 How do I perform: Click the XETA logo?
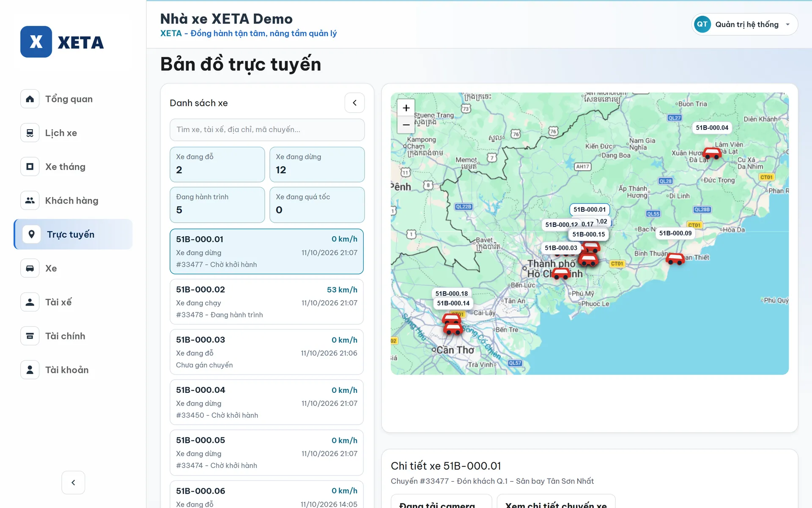click(x=62, y=42)
